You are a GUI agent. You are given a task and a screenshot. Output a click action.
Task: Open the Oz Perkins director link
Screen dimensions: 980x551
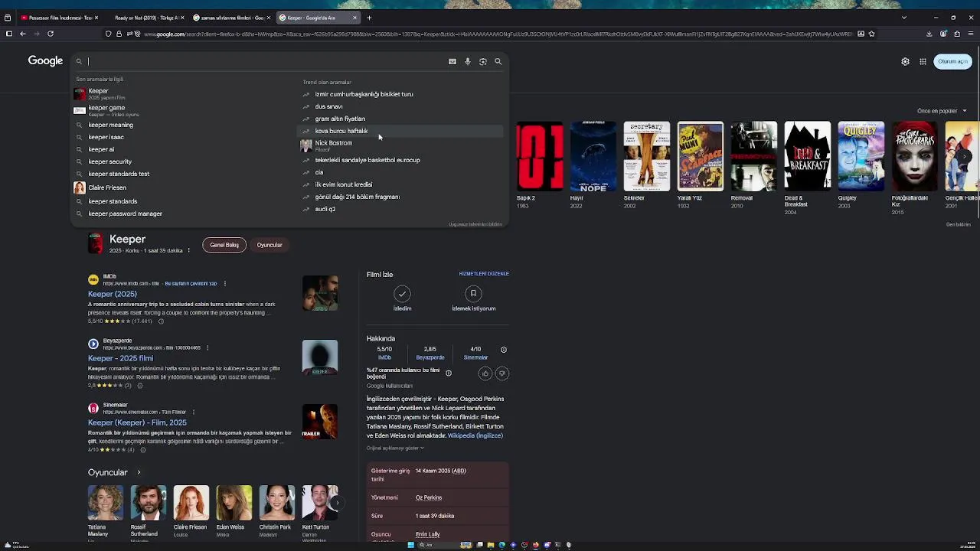click(x=429, y=497)
